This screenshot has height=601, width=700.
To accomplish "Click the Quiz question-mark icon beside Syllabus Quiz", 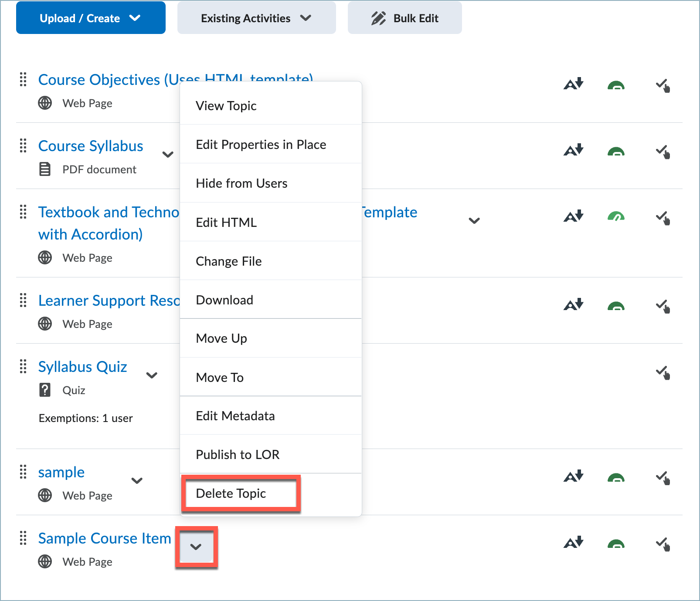I will (x=45, y=390).
